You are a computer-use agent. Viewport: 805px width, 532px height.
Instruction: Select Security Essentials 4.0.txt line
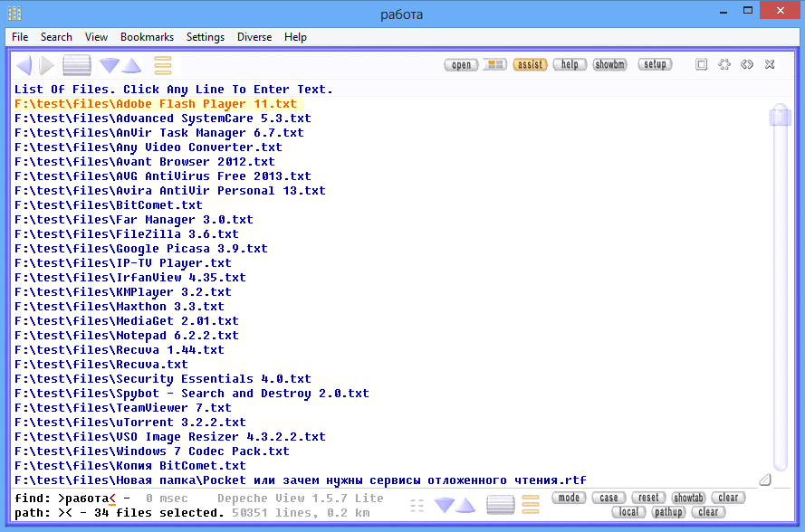click(163, 379)
